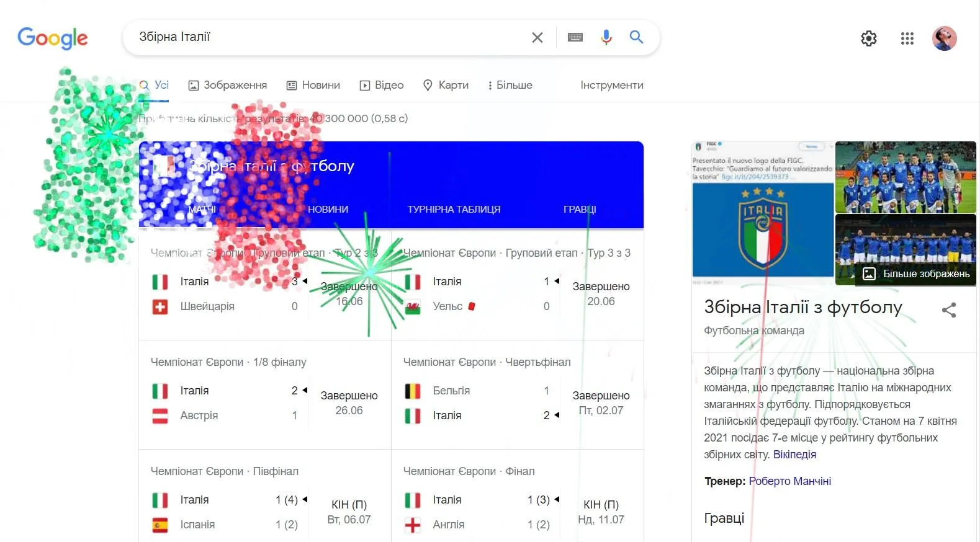Click Чемпіонат Європи · Чвертьфінал label
Screen dimensions: 980x542
tap(487, 362)
